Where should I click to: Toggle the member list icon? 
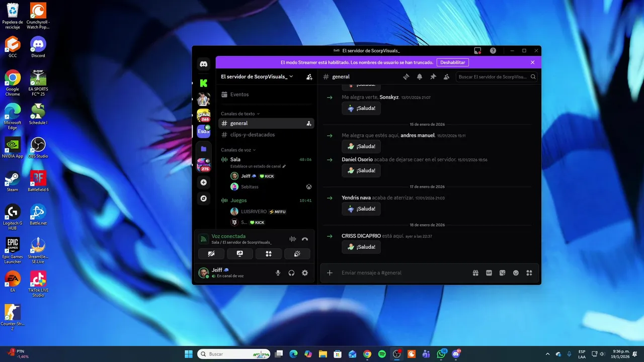point(446,77)
